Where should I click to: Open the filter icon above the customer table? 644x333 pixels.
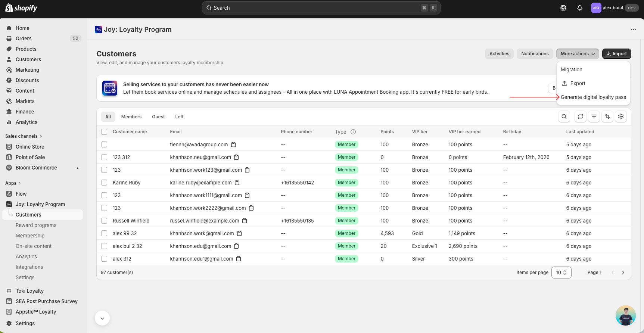594,117
